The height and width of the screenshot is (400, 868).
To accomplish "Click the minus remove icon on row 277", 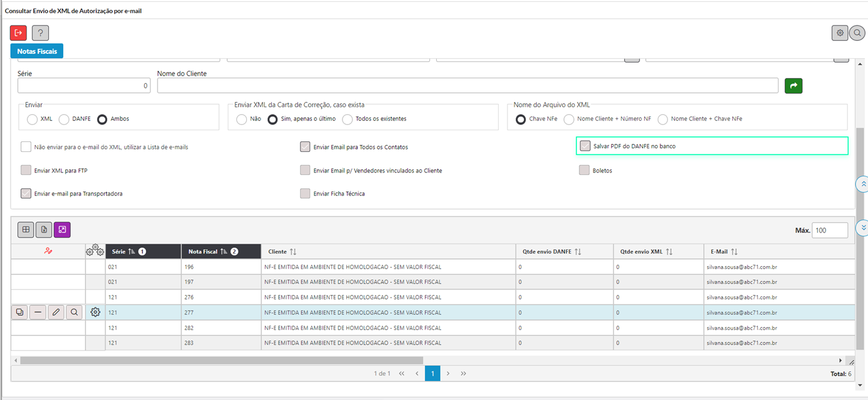I will pyautogui.click(x=38, y=313).
